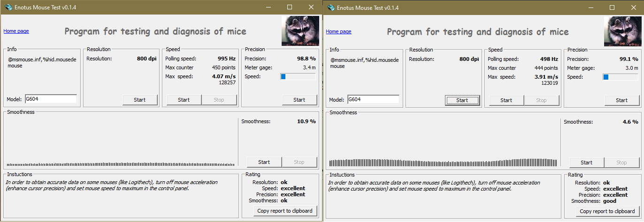644x222 pixels.
Task: Start Resolution test in left window
Action: point(140,99)
